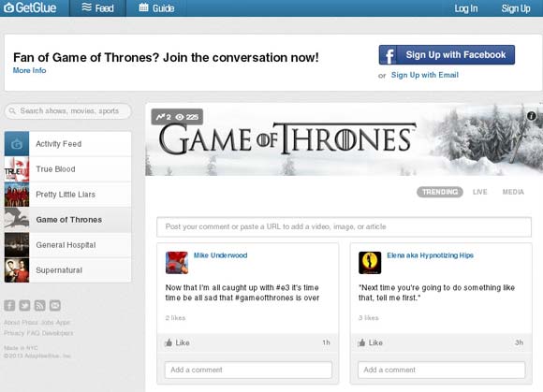543x392 pixels.
Task: Click the Facebook icon in sidebar footer
Action: 9,306
